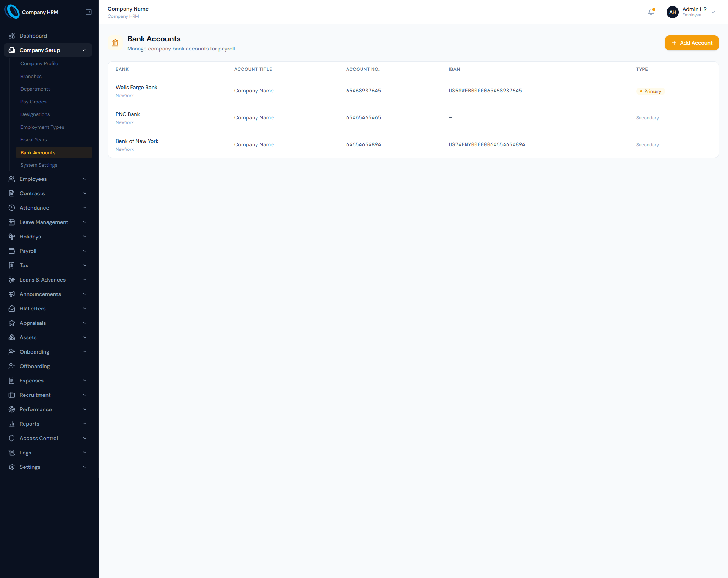
Task: Click the Primary type badge
Action: tap(650, 91)
